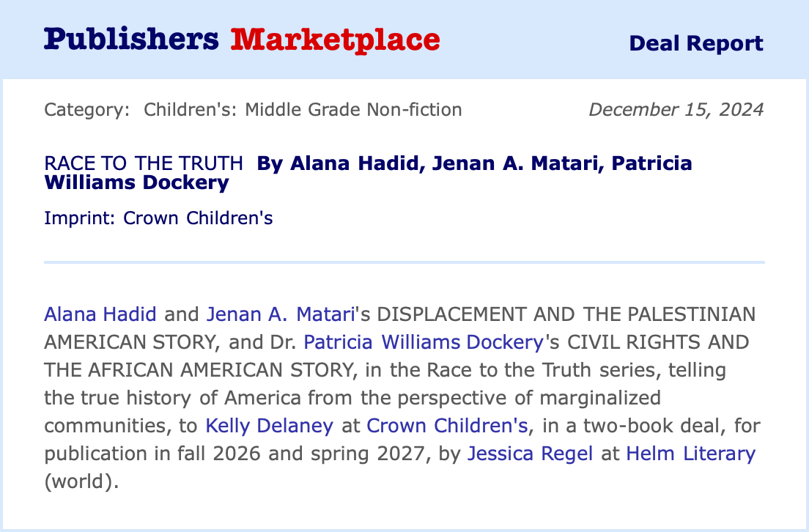Click the Publishers word in the logo
Viewport: 809px width, 532px height.
pyautogui.click(x=131, y=39)
